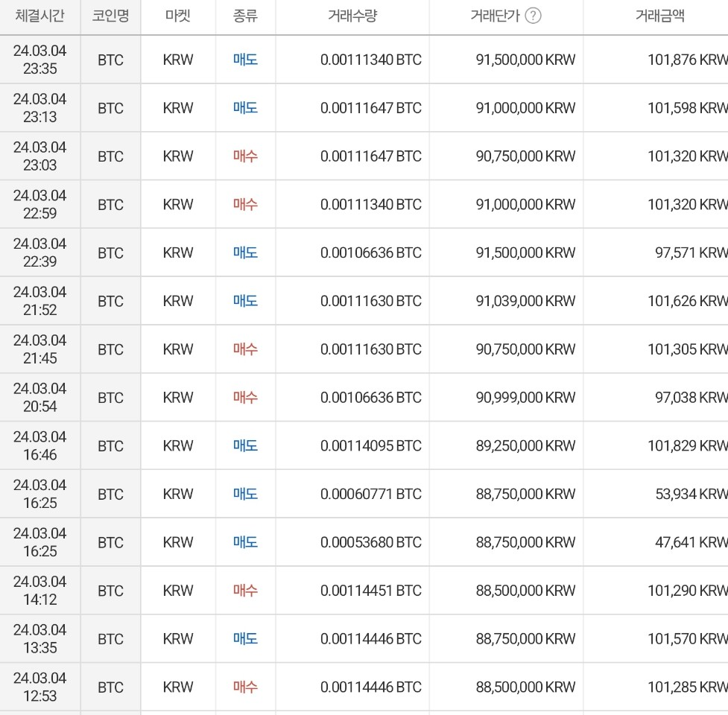Select the amount 101,290 KRW
The height and width of the screenshot is (715, 728).
(x=688, y=590)
